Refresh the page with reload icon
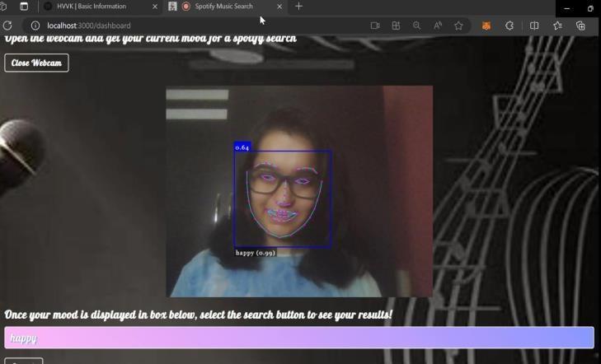 pyautogui.click(x=7, y=26)
